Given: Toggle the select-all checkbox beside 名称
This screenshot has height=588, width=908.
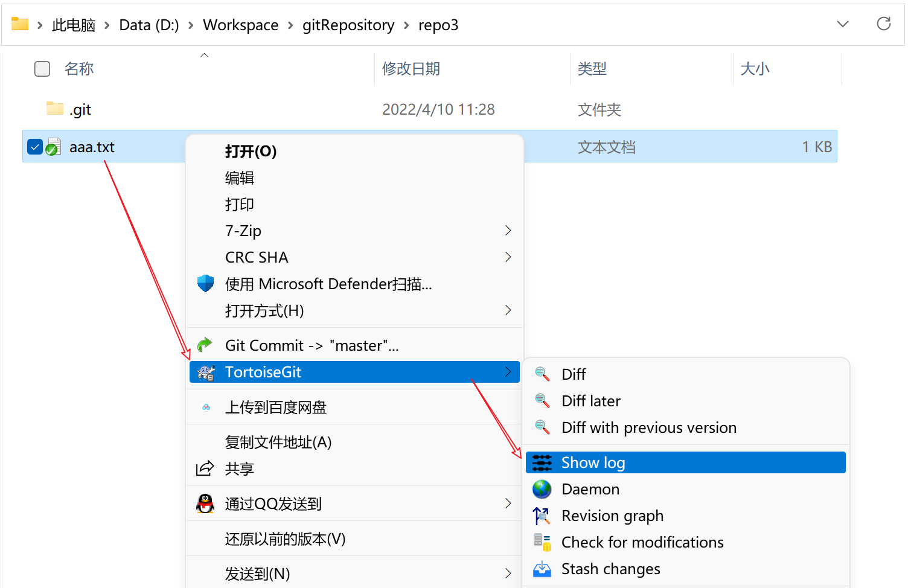Looking at the screenshot, I should [x=42, y=69].
